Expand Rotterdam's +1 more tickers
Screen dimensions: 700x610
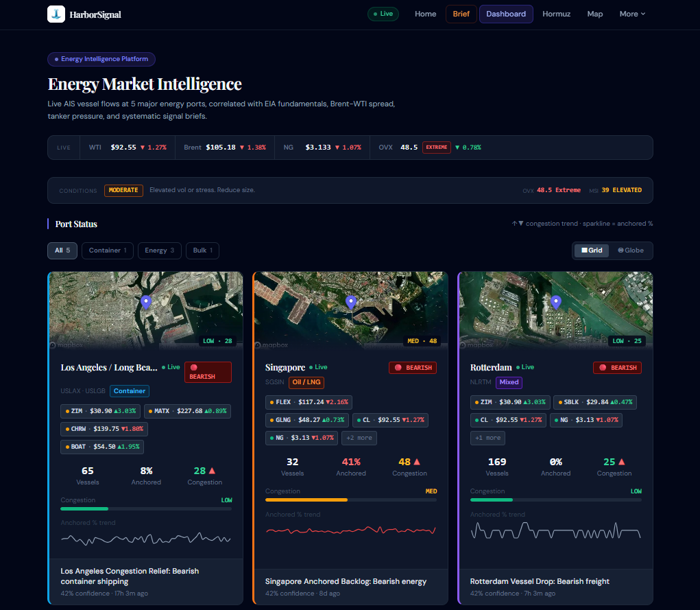(487, 438)
